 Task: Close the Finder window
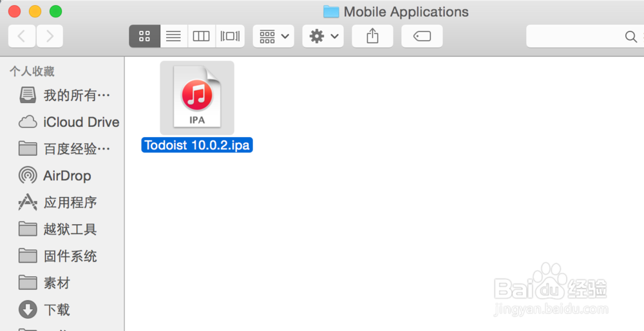[14, 12]
